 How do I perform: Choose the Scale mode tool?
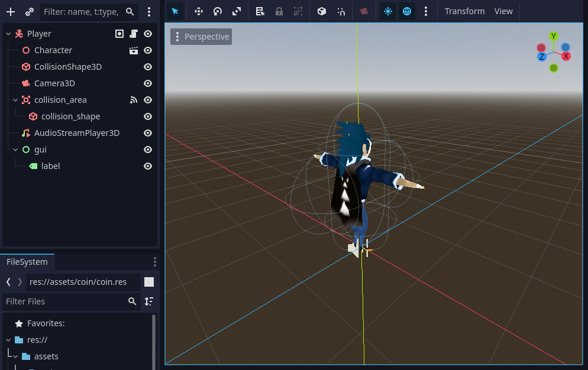(x=236, y=12)
